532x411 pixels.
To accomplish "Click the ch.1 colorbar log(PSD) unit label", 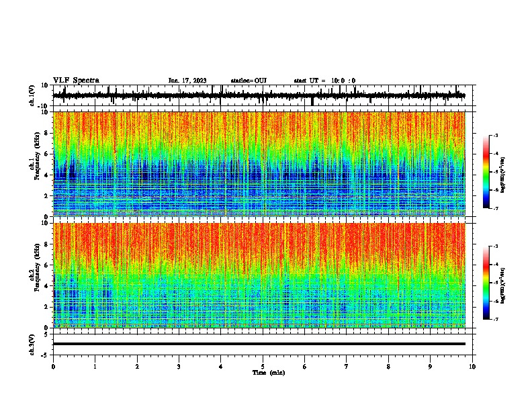I will click(503, 175).
